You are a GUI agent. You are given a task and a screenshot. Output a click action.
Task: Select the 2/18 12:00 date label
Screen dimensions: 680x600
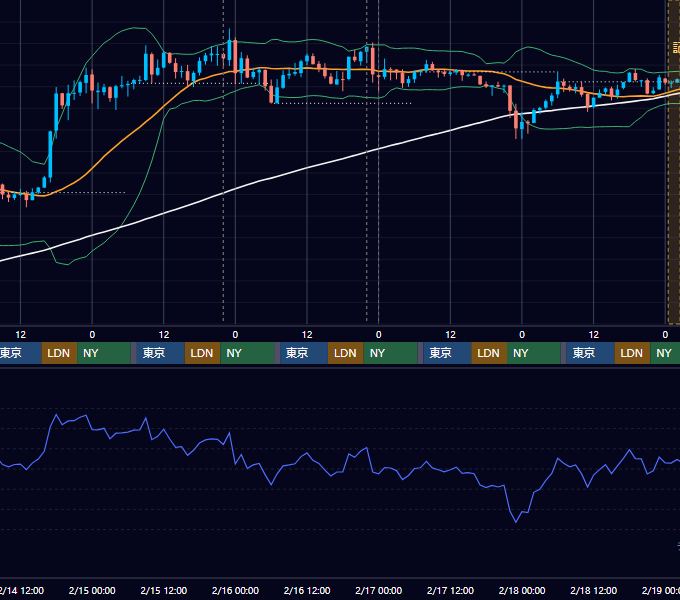593,590
